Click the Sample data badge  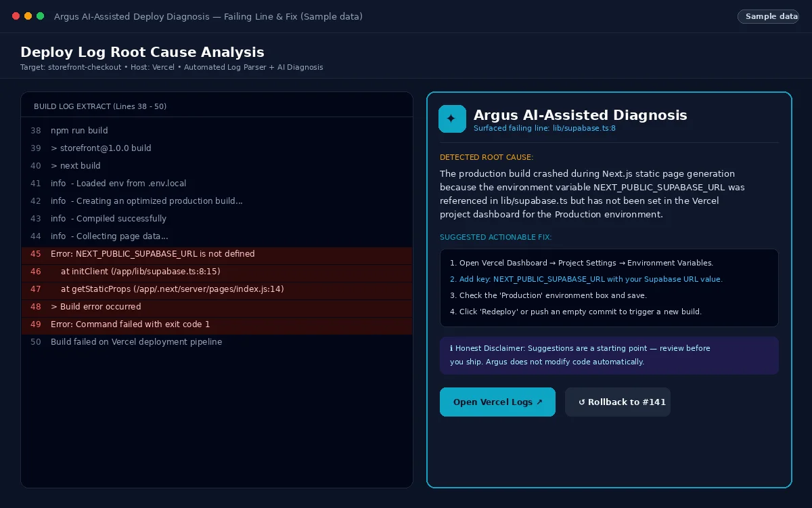[768, 16]
